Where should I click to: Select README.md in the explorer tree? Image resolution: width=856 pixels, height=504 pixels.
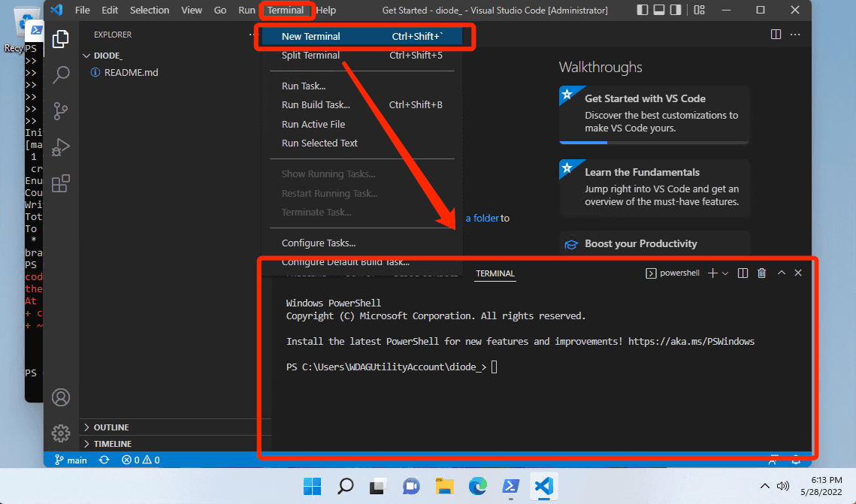(131, 72)
